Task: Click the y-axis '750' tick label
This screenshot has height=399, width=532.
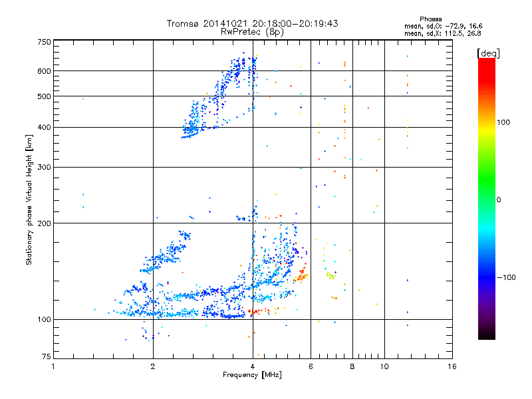Action: click(44, 42)
